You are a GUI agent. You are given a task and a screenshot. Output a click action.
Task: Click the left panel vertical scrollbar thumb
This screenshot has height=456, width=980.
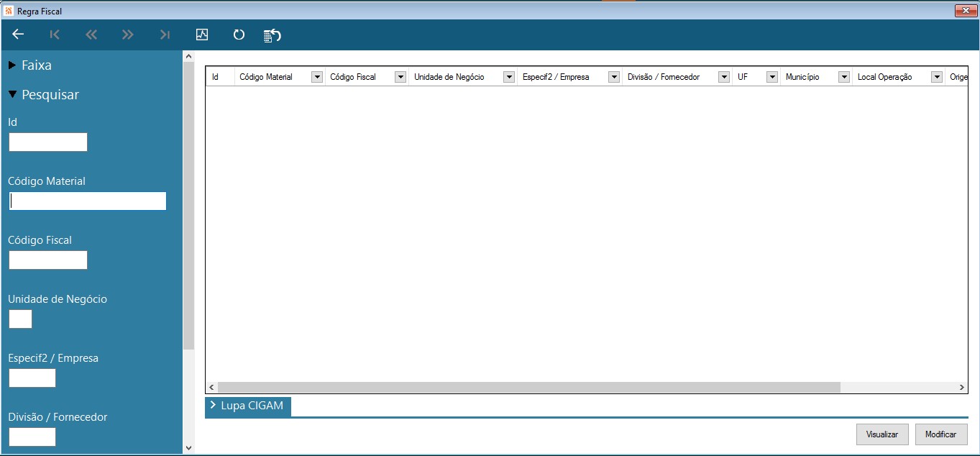(x=188, y=206)
